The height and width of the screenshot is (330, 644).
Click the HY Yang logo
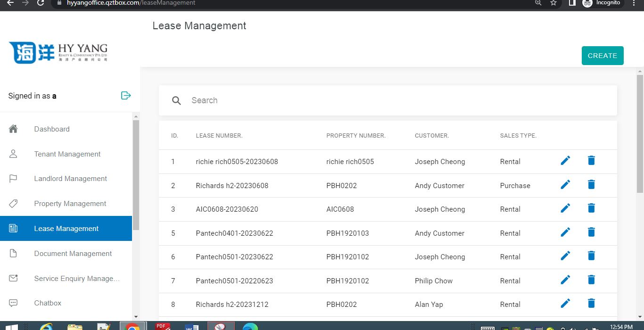(58, 53)
